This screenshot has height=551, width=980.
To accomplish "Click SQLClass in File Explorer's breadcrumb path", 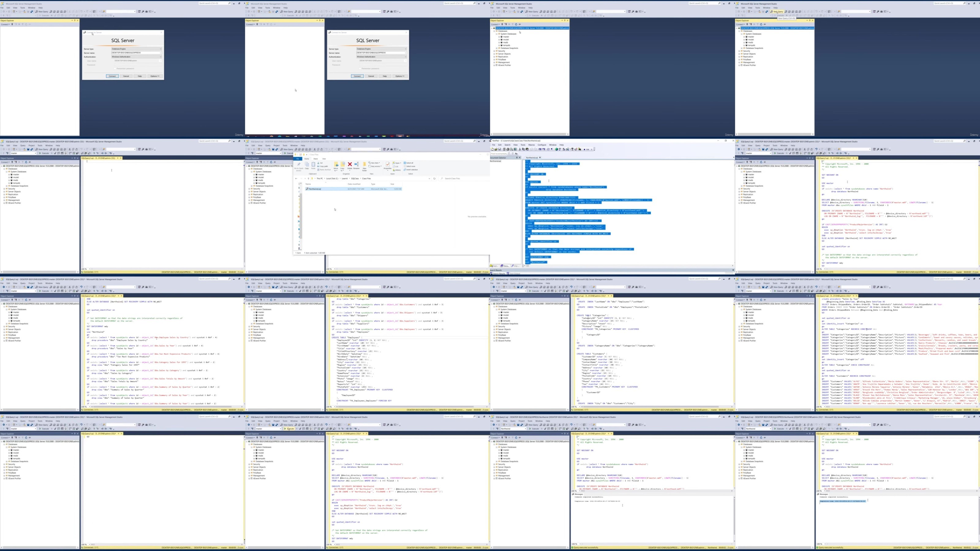I will 355,179.
